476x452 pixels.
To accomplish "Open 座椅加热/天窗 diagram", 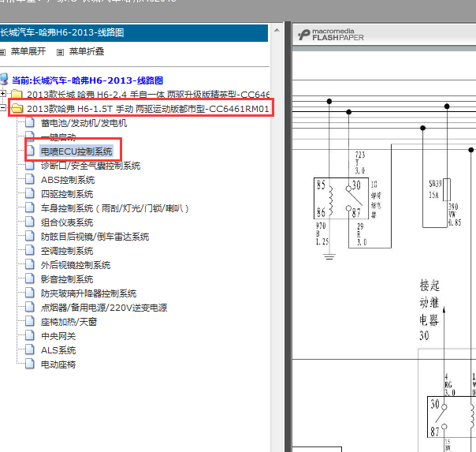I will pos(69,322).
